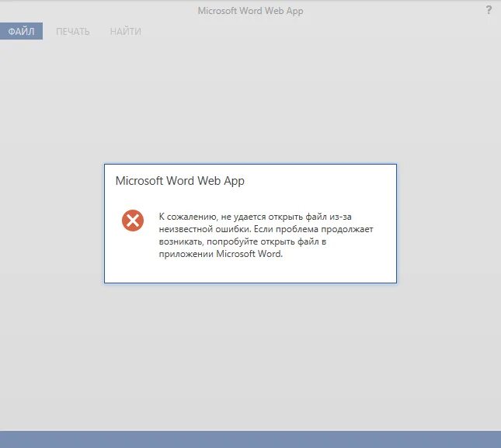Click the help question mark icon

[489, 10]
